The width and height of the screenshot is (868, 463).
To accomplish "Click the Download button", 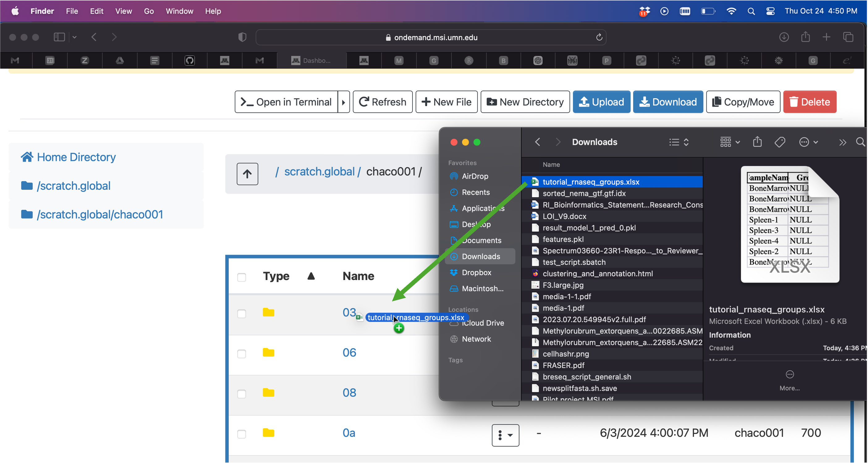I will point(668,102).
